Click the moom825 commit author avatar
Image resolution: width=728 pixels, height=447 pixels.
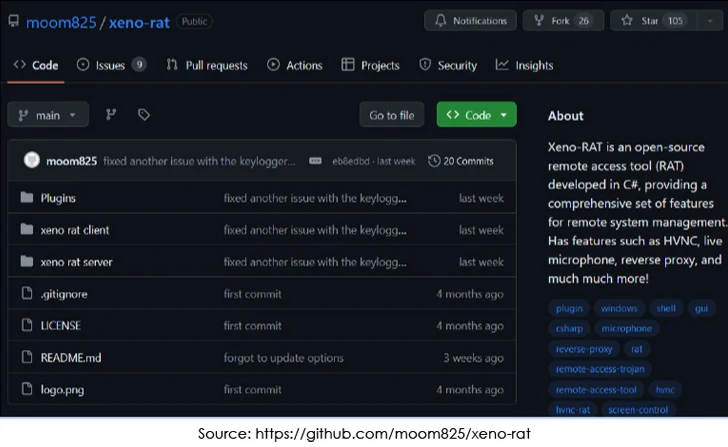click(x=32, y=161)
